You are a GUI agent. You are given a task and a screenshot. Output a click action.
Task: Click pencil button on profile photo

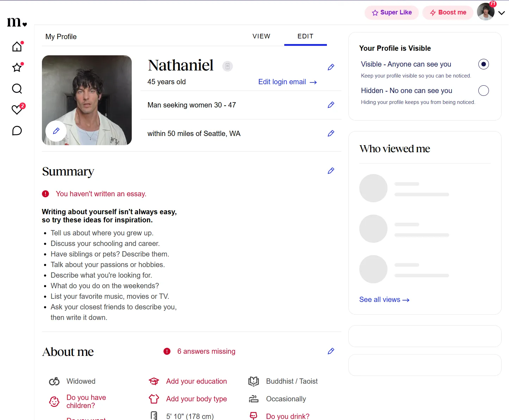56,131
